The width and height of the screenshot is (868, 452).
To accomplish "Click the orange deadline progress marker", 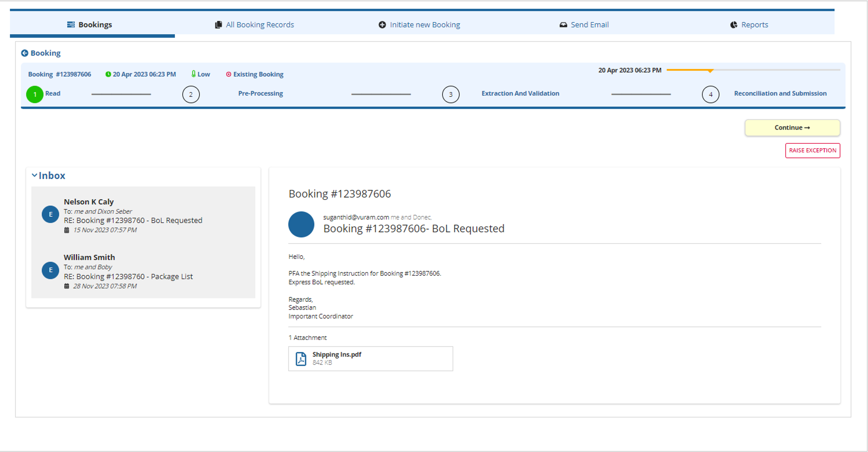I will pyautogui.click(x=710, y=71).
